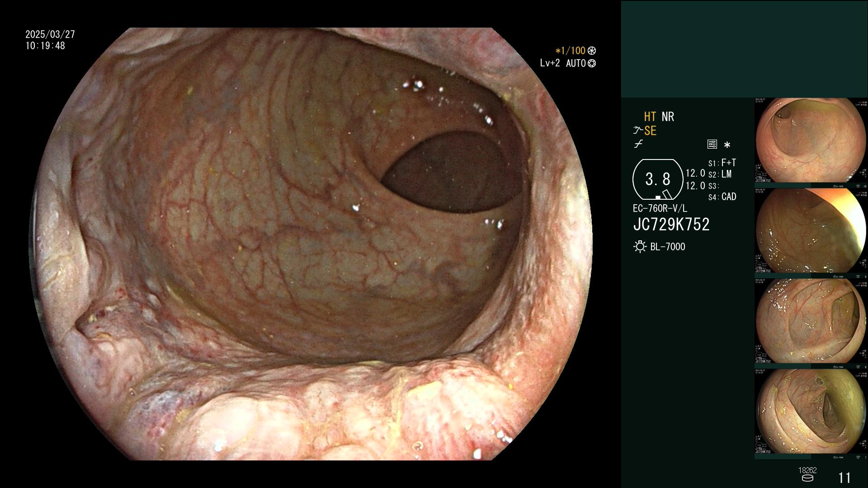Click the S4: CAD switch assignment
This screenshot has width=868, height=488.
click(x=722, y=197)
